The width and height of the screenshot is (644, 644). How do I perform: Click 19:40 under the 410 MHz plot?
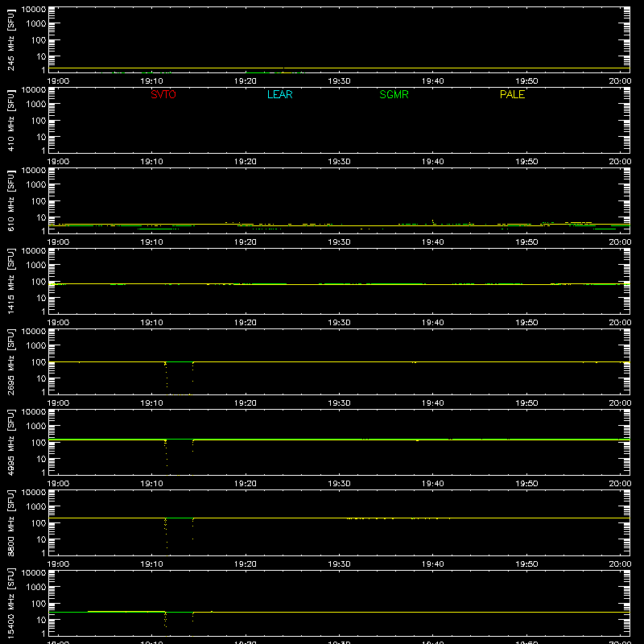click(x=433, y=162)
